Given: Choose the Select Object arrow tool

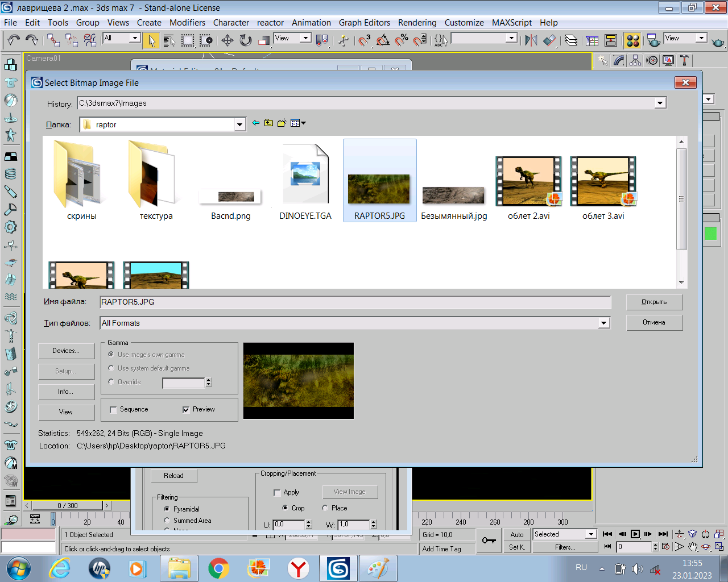Looking at the screenshot, I should (151, 40).
